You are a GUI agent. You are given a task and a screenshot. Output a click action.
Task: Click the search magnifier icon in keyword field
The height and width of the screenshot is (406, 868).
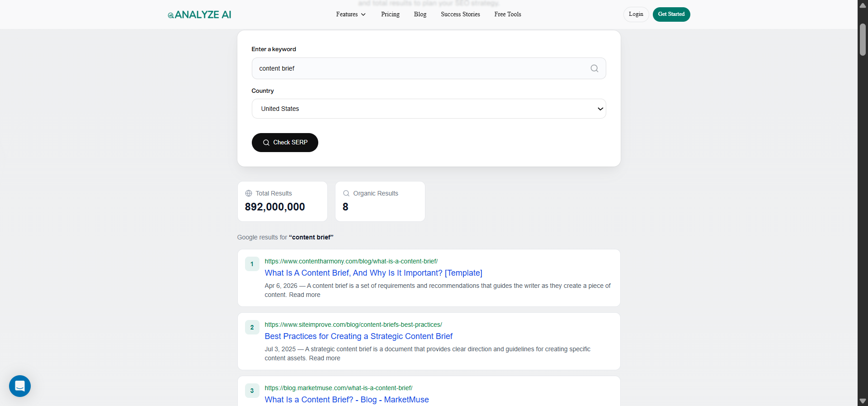pyautogui.click(x=594, y=68)
